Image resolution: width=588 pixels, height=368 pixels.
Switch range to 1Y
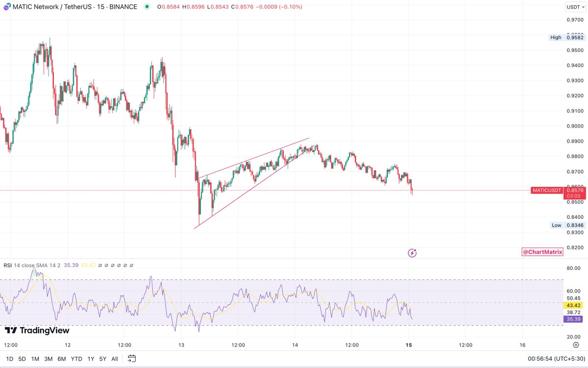91,359
